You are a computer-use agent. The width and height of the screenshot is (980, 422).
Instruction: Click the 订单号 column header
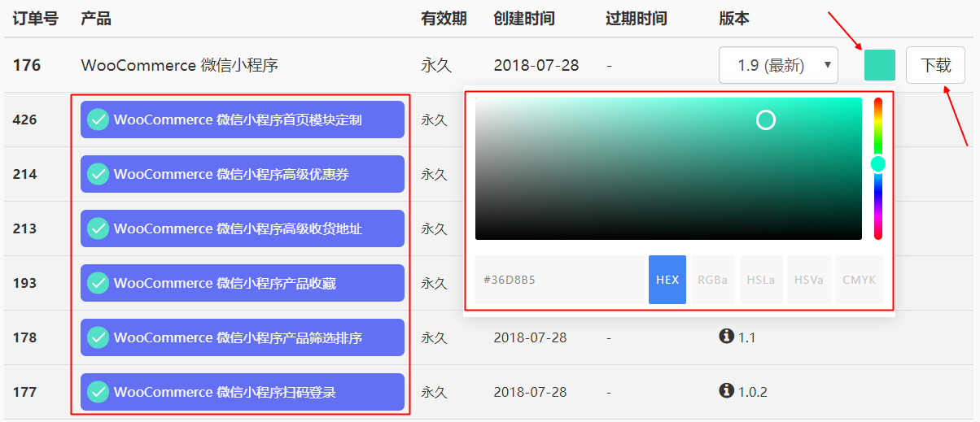(36, 18)
